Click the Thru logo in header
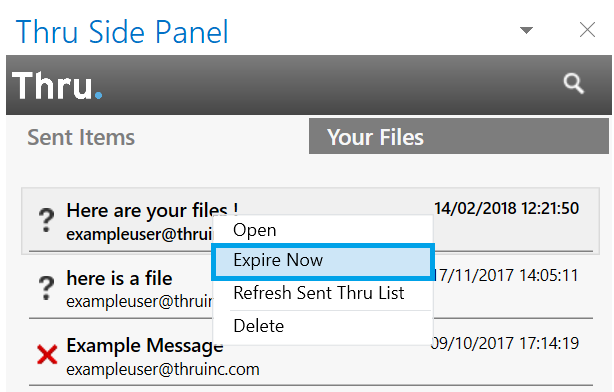The width and height of the screenshot is (614, 392). pyautogui.click(x=57, y=85)
